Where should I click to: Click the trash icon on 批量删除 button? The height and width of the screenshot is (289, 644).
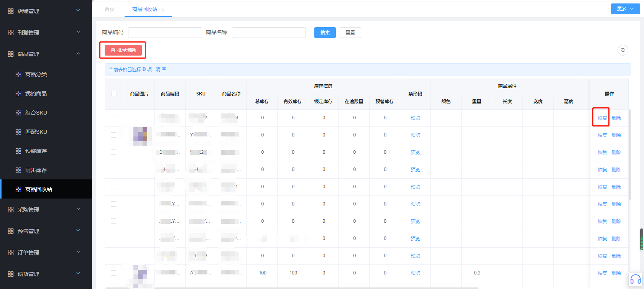point(113,50)
